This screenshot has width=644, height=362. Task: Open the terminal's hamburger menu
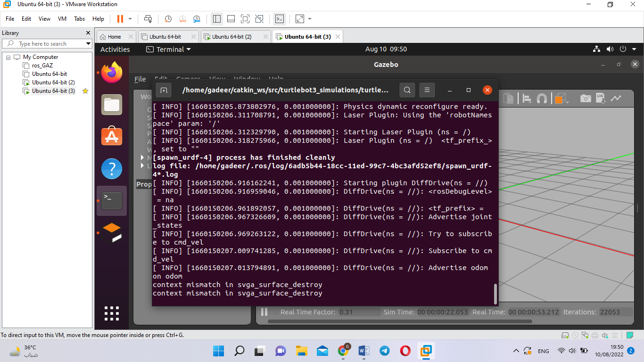tap(427, 90)
